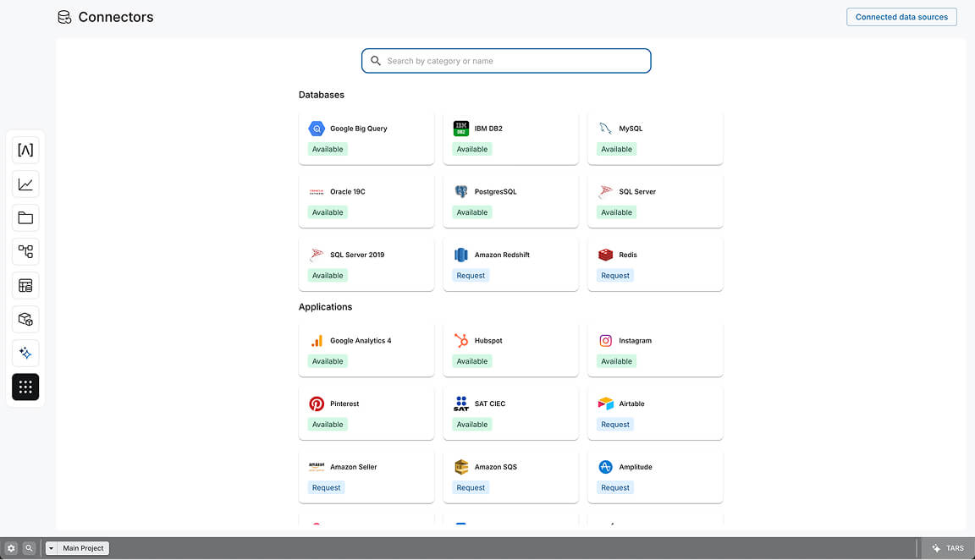The height and width of the screenshot is (560, 975).
Task: Open the cube models sidebar icon
Action: click(x=25, y=319)
